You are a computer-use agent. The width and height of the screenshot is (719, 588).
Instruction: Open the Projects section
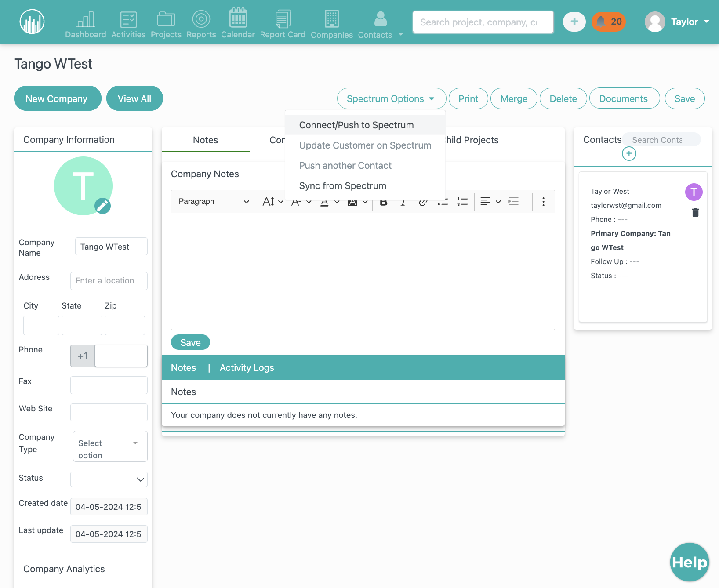coord(166,25)
